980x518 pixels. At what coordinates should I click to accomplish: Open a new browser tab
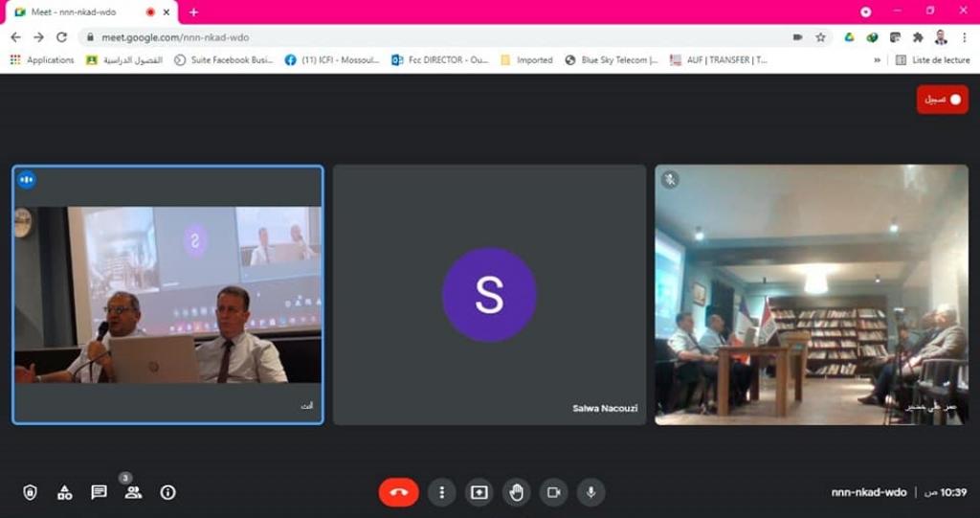coord(193,11)
